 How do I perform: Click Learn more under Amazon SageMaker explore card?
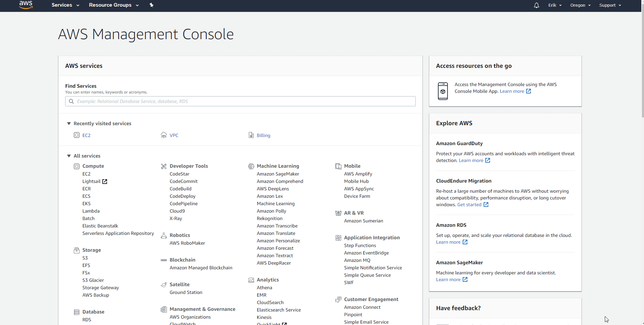pos(448,279)
